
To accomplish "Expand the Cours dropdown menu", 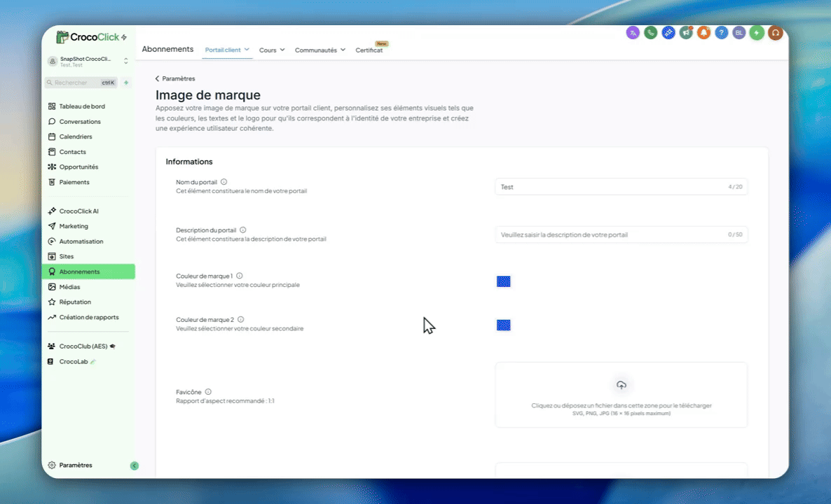I will pos(272,50).
